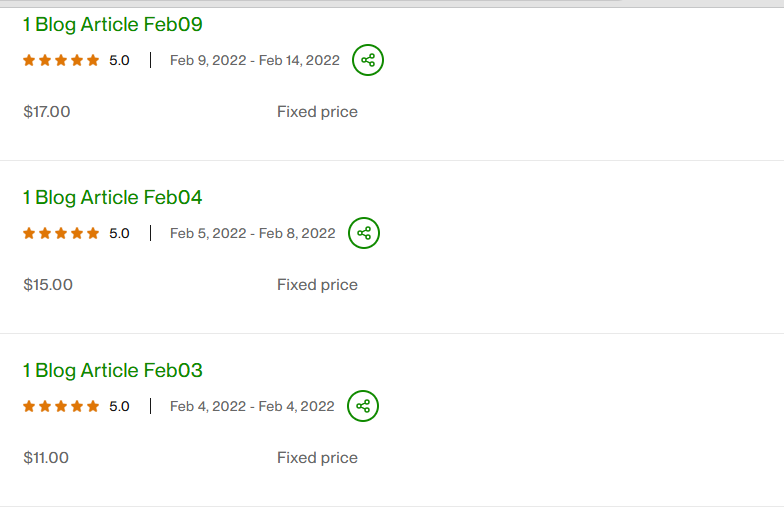Click the 5.0 score for Feb09 article
784x512 pixels.
coord(119,60)
